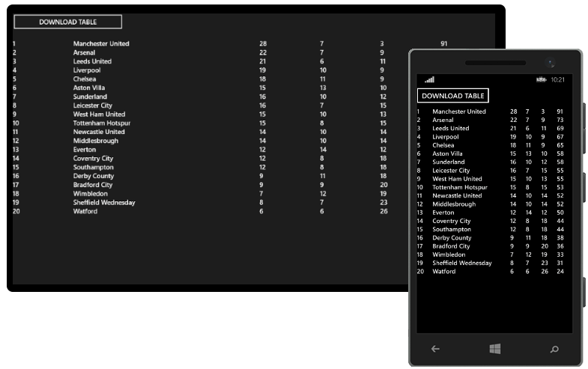Select Sheffield Wednesday in tablet table
The width and height of the screenshot is (588, 369).
click(104, 202)
